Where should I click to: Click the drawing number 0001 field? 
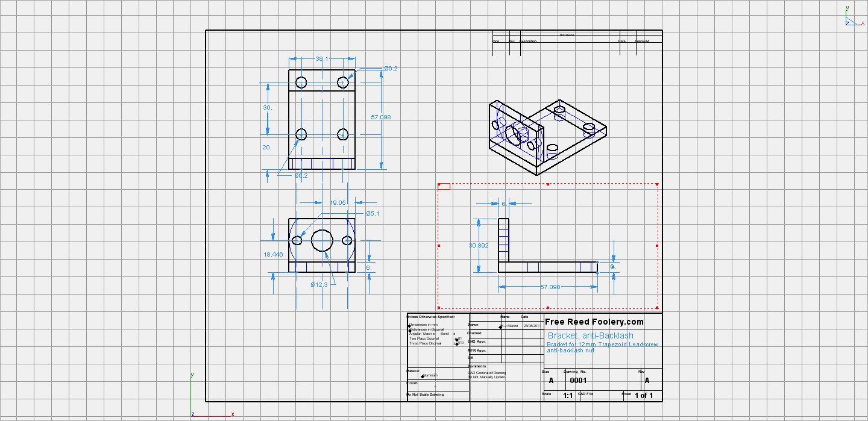coord(578,381)
